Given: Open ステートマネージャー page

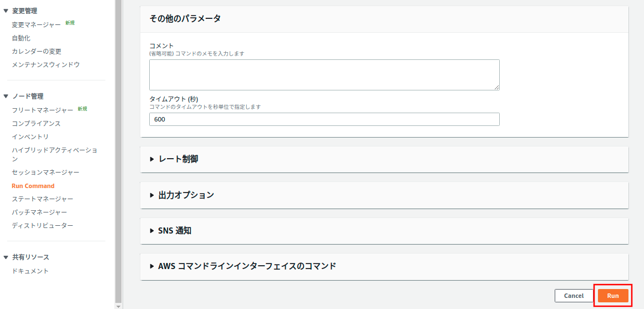Looking at the screenshot, I should [x=42, y=199].
